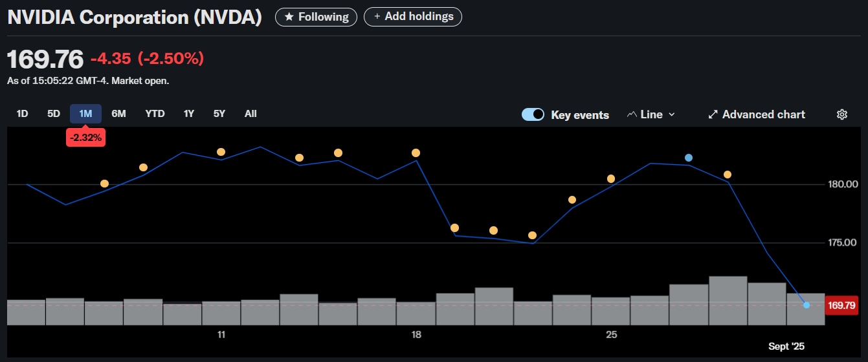The height and width of the screenshot is (362, 868).
Task: Click the last orange key event dot
Action: (728, 175)
